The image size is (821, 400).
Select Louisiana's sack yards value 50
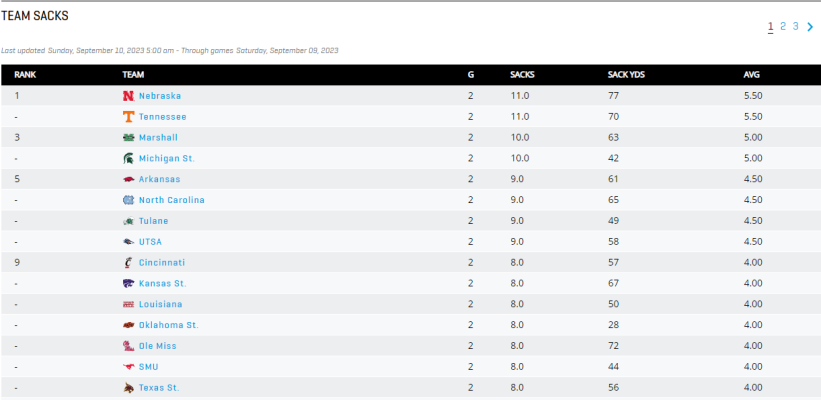tap(613, 304)
